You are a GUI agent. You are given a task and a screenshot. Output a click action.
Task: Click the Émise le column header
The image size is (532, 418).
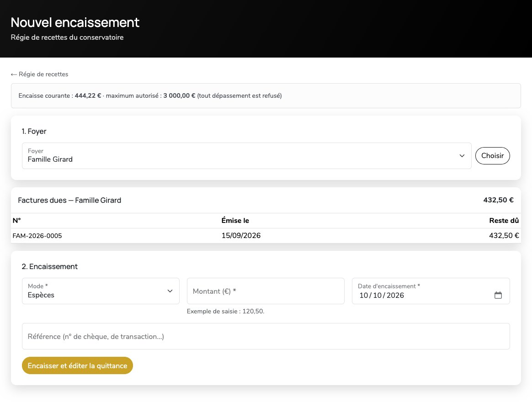coord(235,221)
